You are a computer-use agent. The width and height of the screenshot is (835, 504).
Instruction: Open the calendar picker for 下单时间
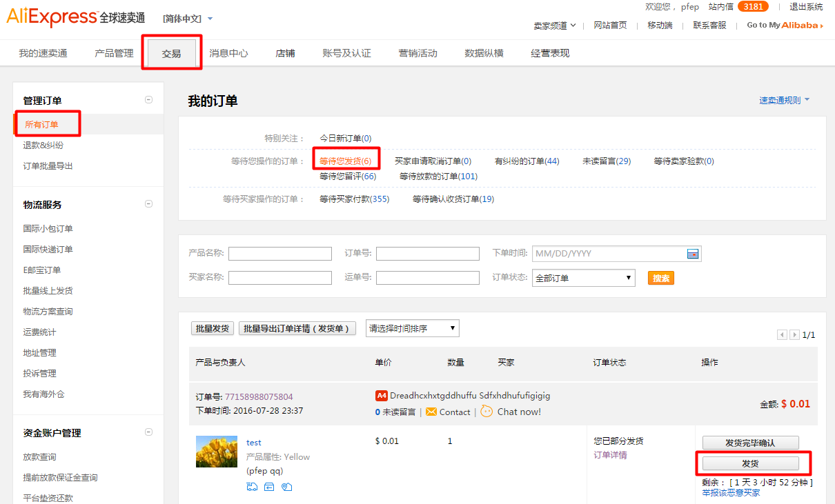pos(693,254)
